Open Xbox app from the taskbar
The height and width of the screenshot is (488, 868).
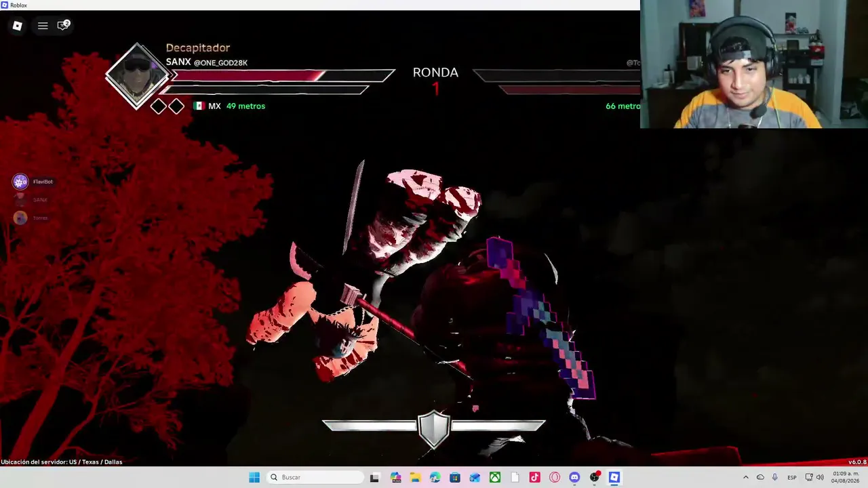(495, 477)
